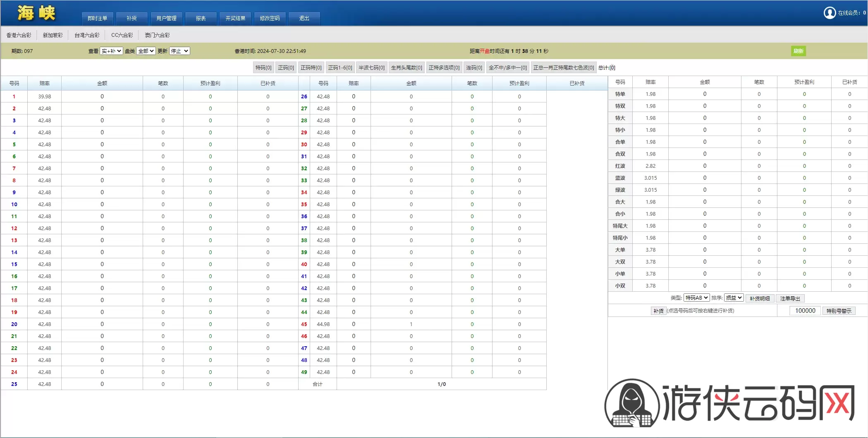Click number 1 with odds 39.98
The image size is (868, 438).
pos(14,96)
